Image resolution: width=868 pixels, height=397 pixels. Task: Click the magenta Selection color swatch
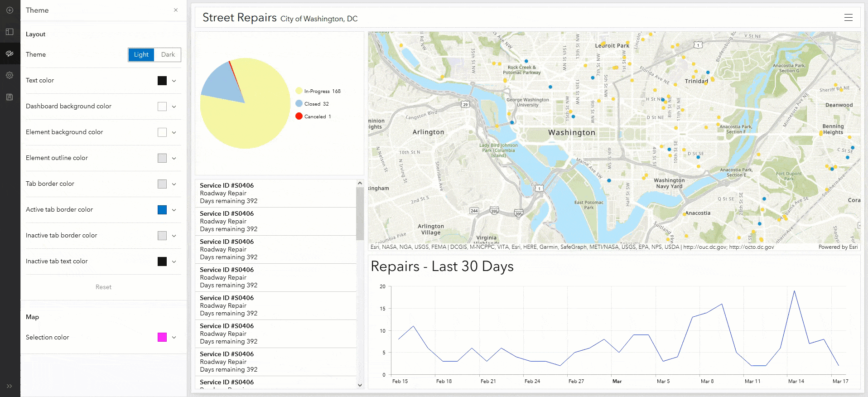pos(162,337)
